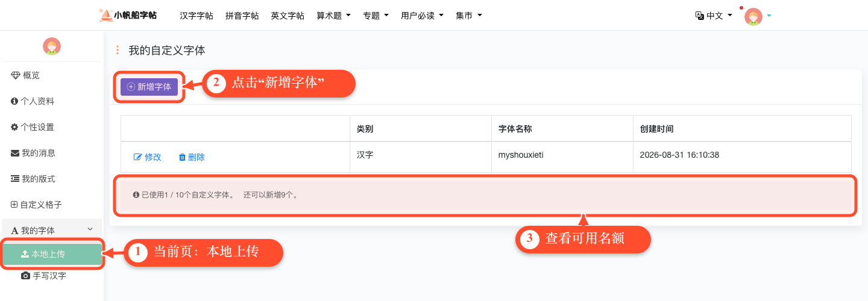Screen dimensions: 868x301
Task: Open the 英文字帖 menu item
Action: coord(288,16)
